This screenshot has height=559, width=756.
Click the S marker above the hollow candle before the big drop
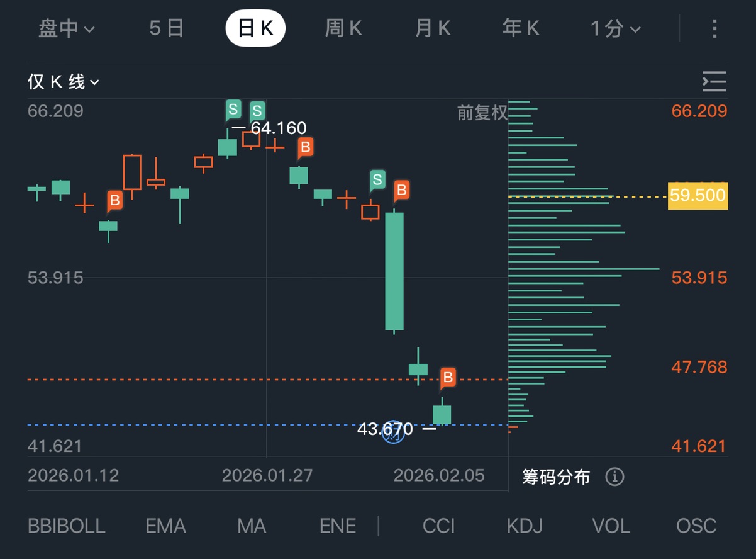[x=377, y=181]
